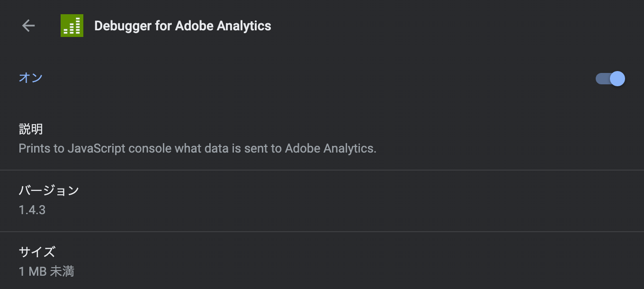
Task: Click the description text about JavaScript console
Action: pos(197,148)
